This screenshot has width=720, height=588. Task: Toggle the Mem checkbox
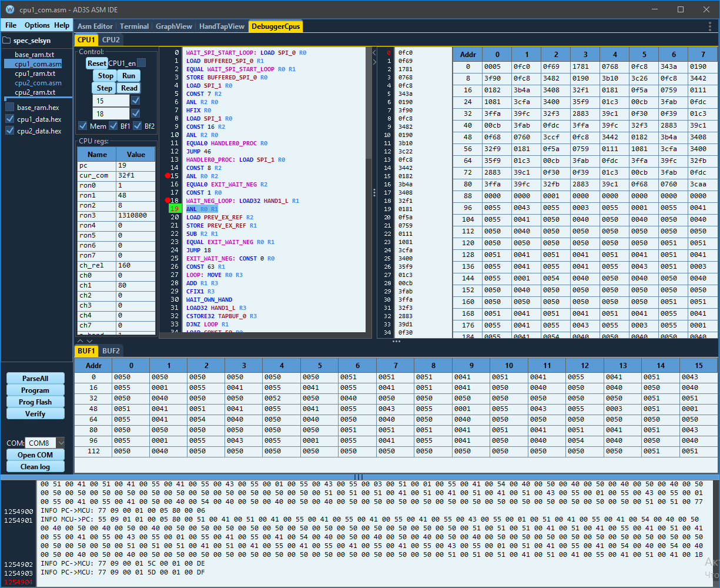[x=83, y=126]
